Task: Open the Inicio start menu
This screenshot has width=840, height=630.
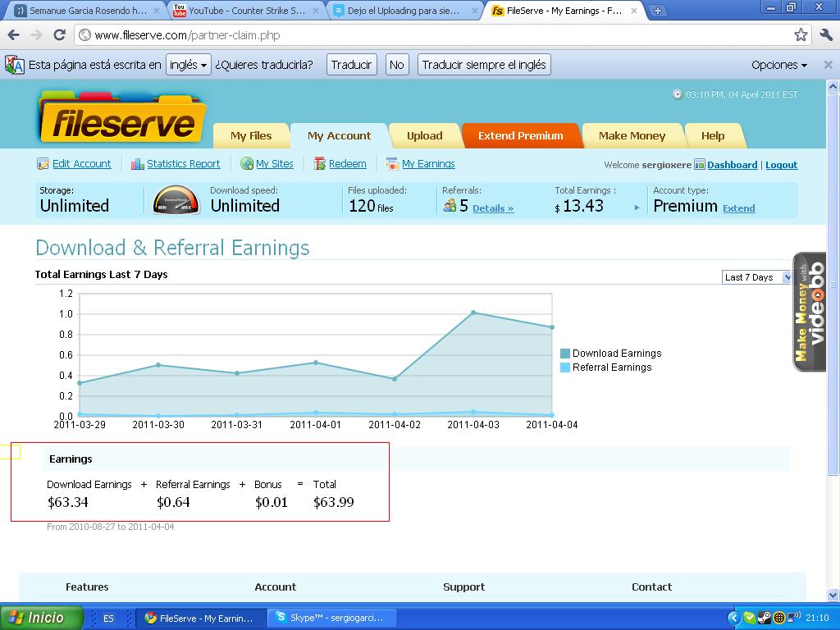Action: [41, 618]
